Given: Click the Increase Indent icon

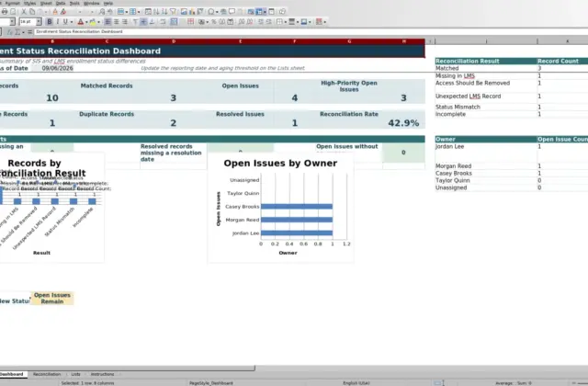Looking at the screenshot, I should pos(261,22).
